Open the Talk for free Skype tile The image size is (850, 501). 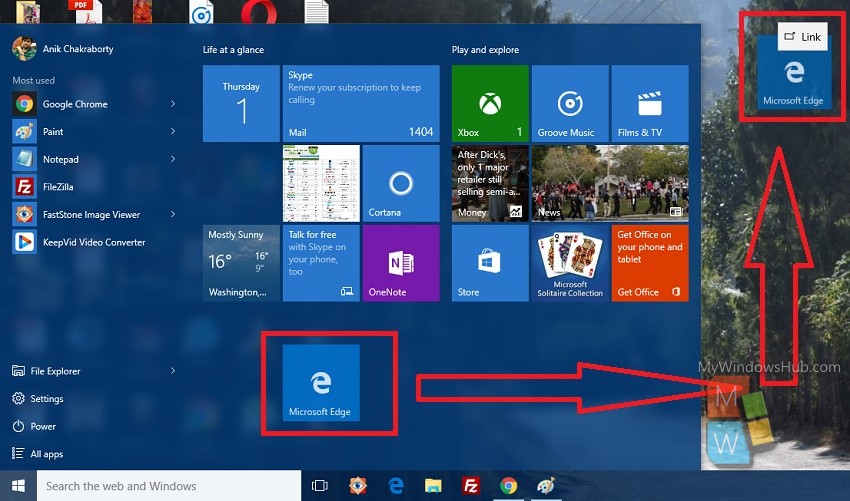tap(321, 263)
